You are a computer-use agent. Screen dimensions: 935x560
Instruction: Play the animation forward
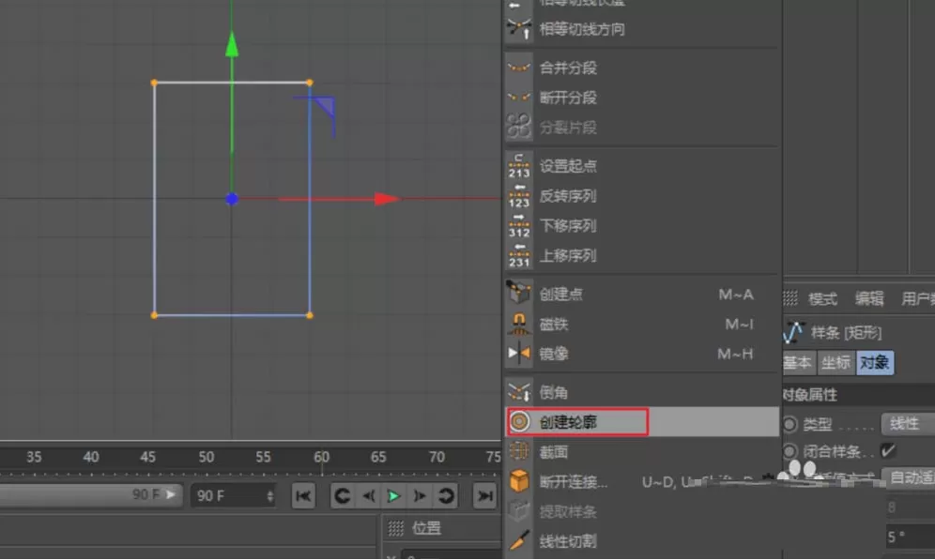coord(393,495)
